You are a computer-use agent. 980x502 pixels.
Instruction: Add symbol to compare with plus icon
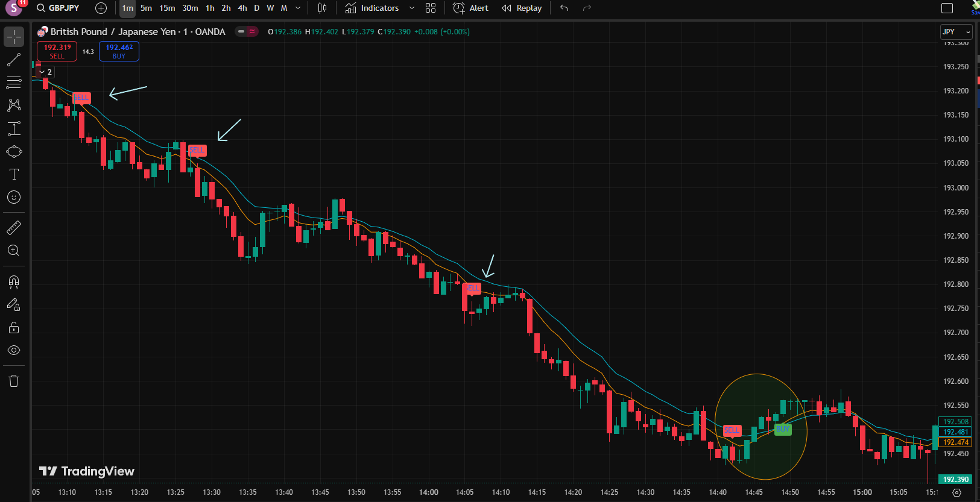[x=101, y=8]
